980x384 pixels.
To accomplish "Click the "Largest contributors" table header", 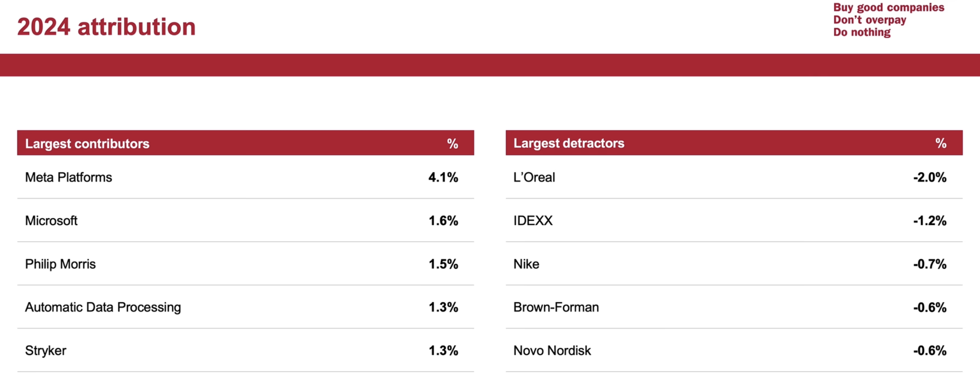I will (87, 144).
